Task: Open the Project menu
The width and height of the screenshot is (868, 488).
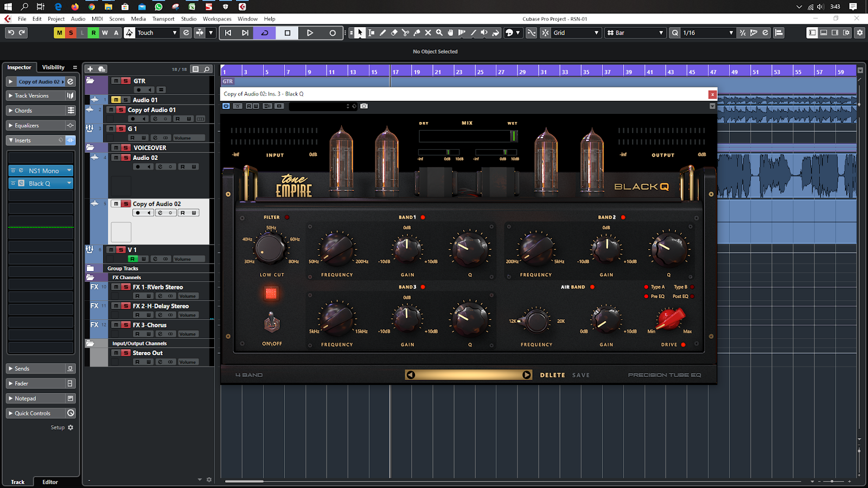Action: click(56, 18)
